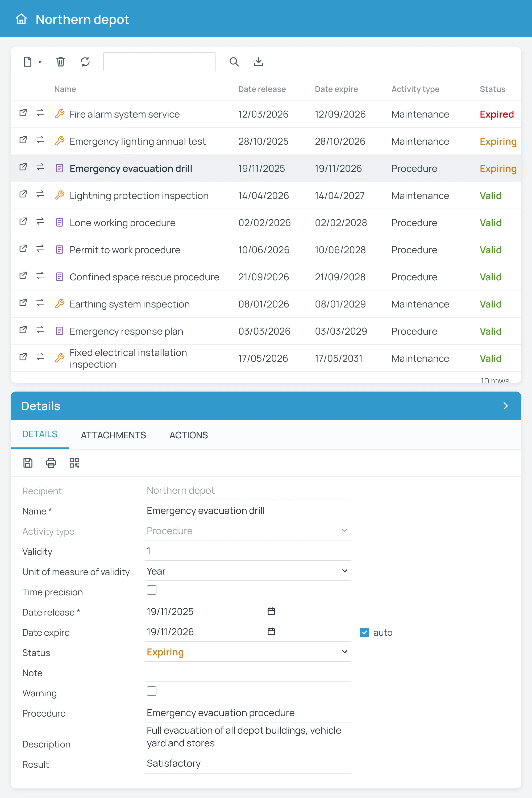Click the printer icon in Details toolbar

[x=51, y=463]
